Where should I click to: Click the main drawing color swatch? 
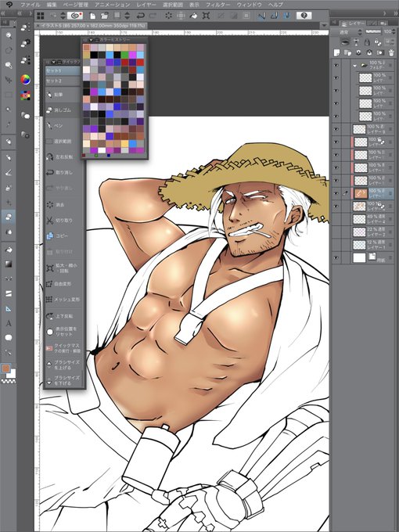click(5, 368)
